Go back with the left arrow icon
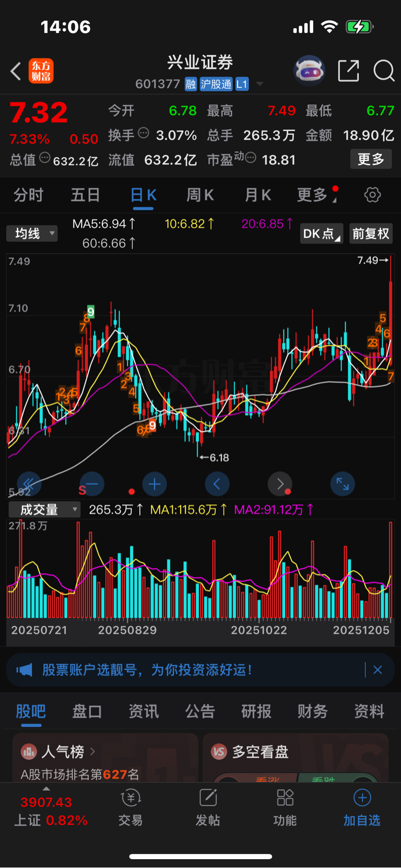The image size is (401, 868). point(16,71)
